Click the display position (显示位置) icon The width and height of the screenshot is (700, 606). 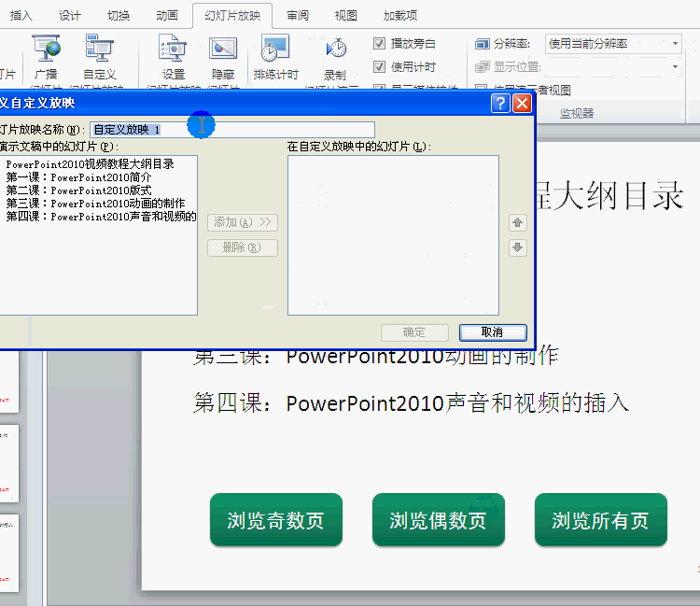click(483, 67)
